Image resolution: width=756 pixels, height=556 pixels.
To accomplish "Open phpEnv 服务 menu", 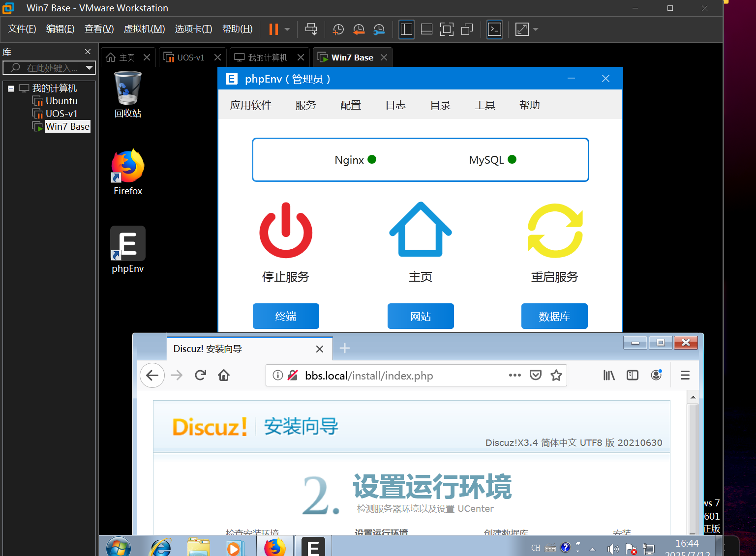I will click(305, 105).
